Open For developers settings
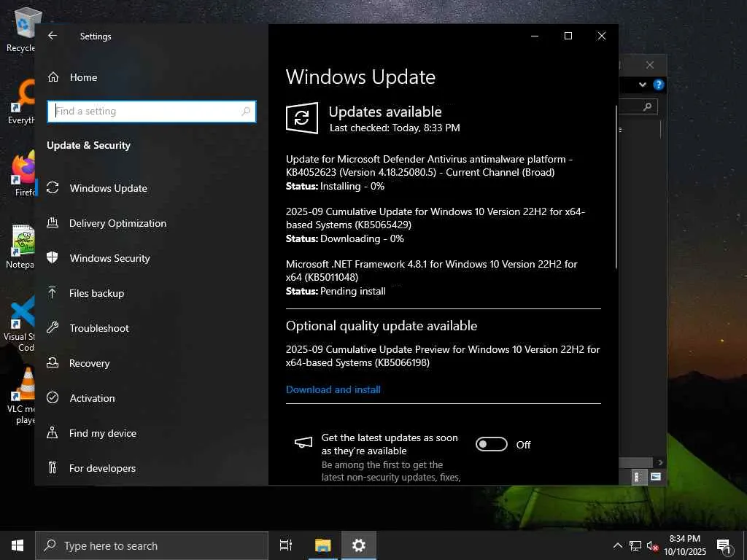The height and width of the screenshot is (560, 747). (152, 468)
